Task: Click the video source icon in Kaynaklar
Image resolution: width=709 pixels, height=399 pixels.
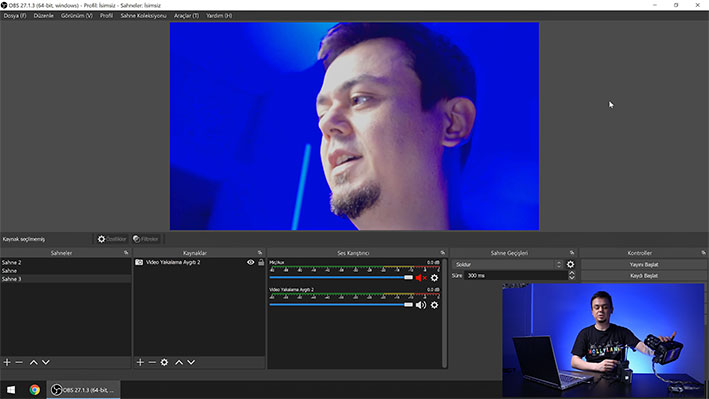Action: (139, 262)
